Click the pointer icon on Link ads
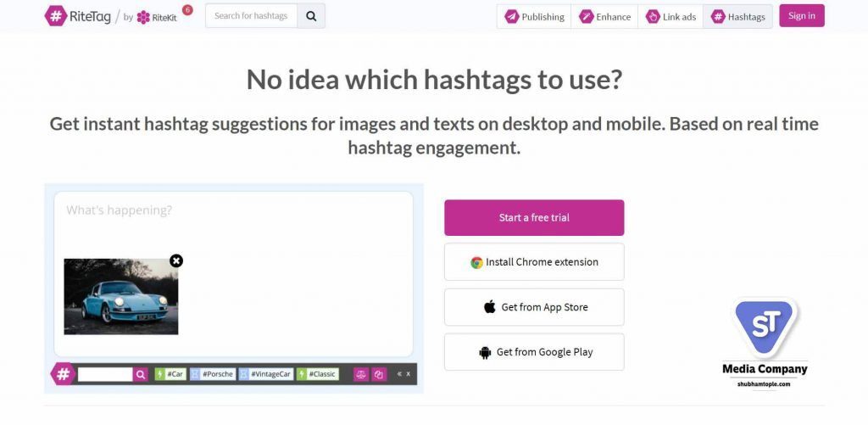Screen dimensions: 868x425 coord(654,17)
